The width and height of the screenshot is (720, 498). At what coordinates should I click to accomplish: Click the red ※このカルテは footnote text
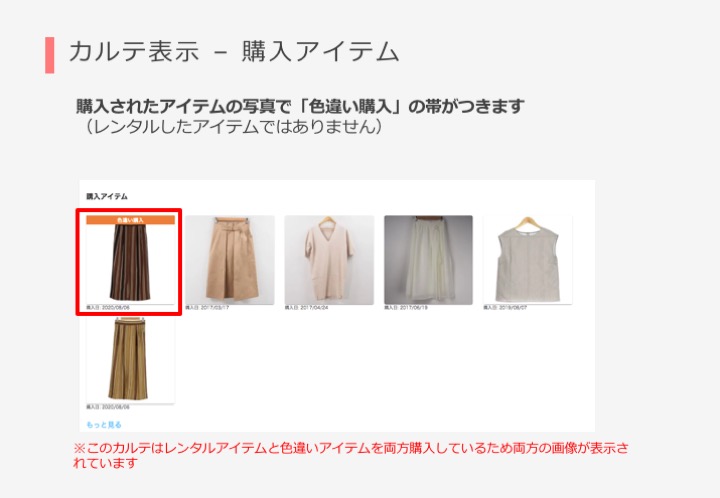coord(350,455)
